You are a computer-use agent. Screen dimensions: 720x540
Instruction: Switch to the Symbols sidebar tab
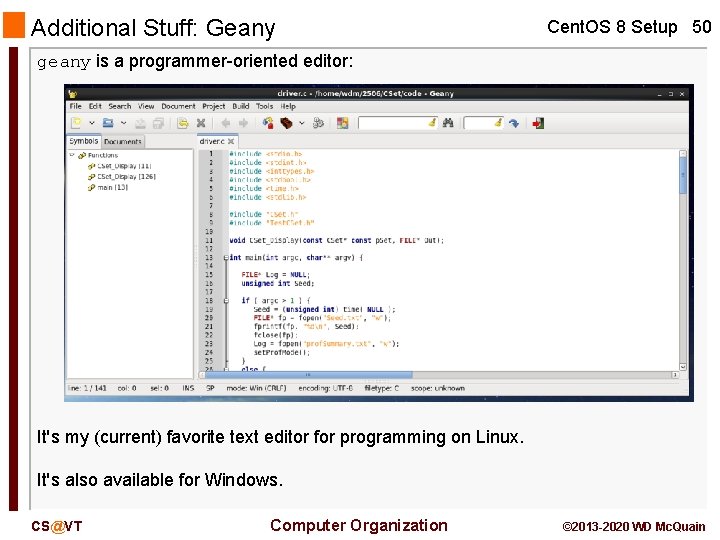pos(84,141)
